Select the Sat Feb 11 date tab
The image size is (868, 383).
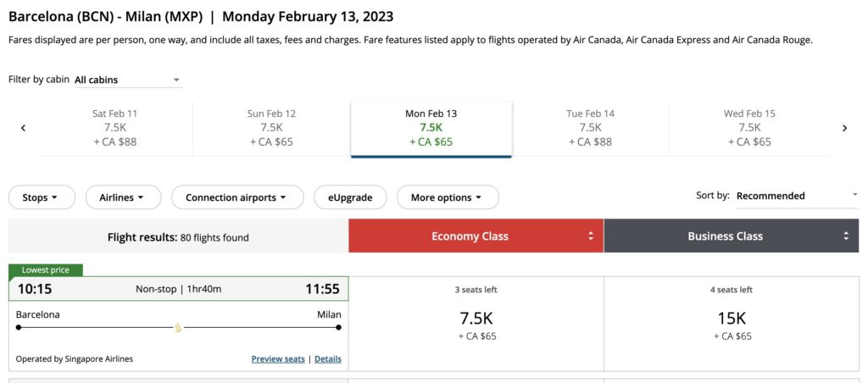tap(115, 128)
